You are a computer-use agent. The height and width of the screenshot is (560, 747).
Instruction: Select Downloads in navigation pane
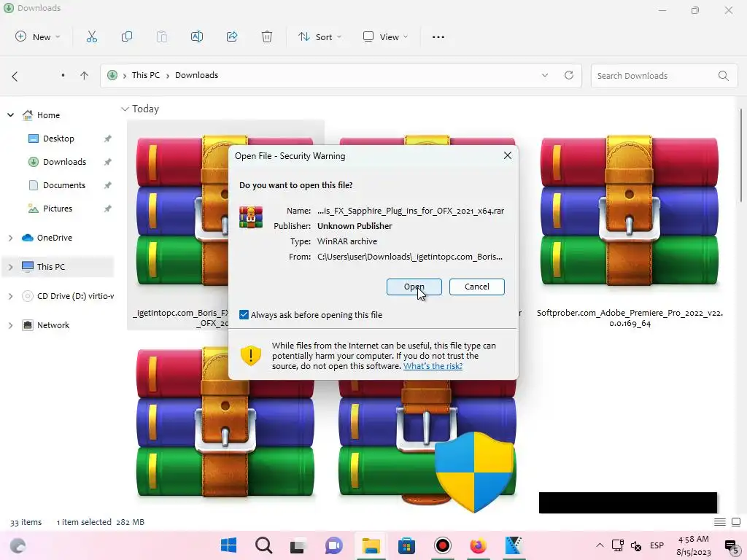[x=64, y=162]
